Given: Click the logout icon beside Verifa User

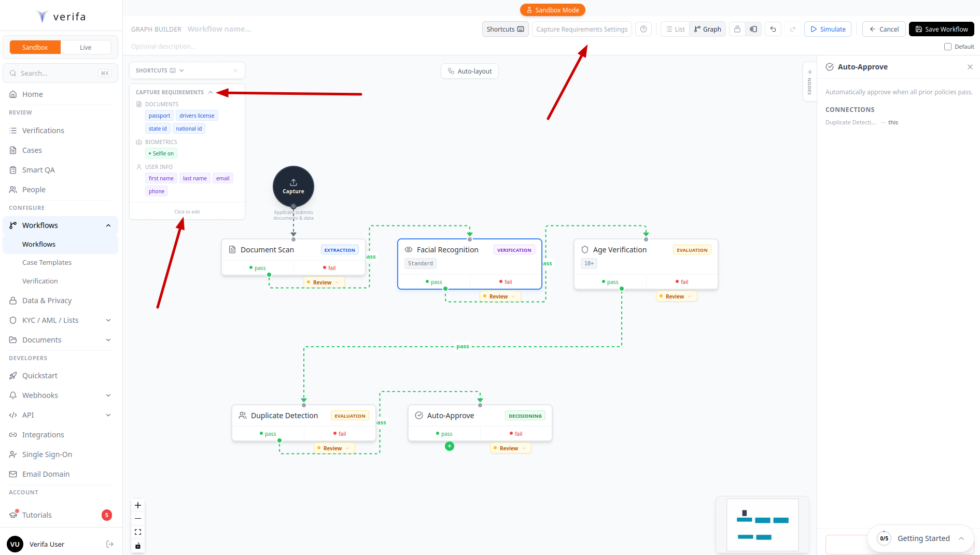Looking at the screenshot, I should point(110,544).
